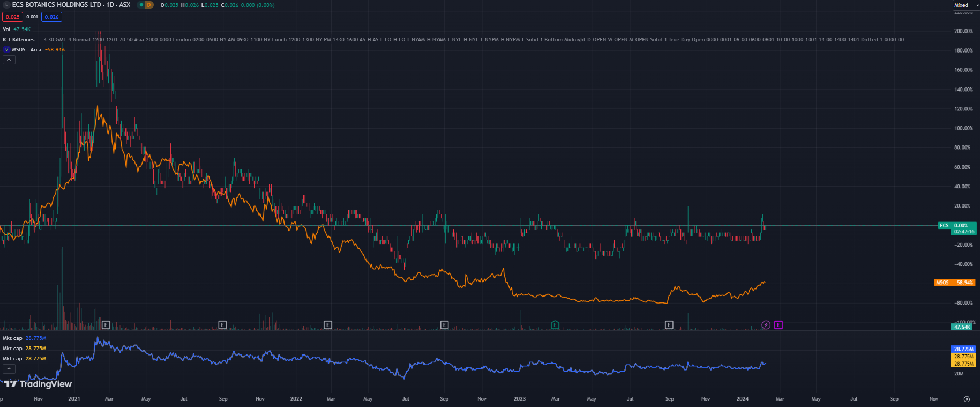Click the -40.00% price axis label
This screenshot has width=980, height=407.
coord(963,264)
